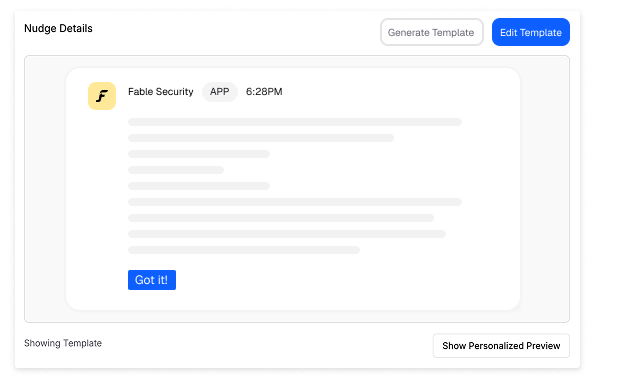Image resolution: width=624 pixels, height=382 pixels.
Task: Click the shortest skeleton placeholder line
Action: 176,170
